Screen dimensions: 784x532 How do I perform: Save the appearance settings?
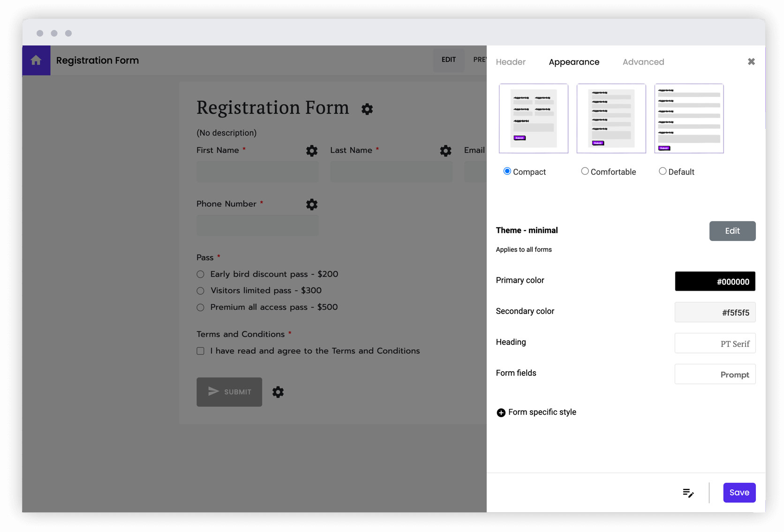point(739,493)
